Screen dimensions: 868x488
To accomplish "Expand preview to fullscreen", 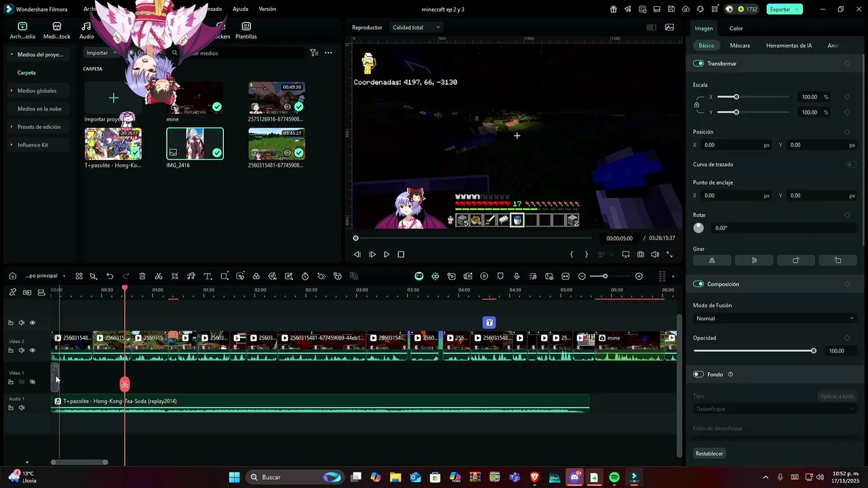I will (x=670, y=255).
